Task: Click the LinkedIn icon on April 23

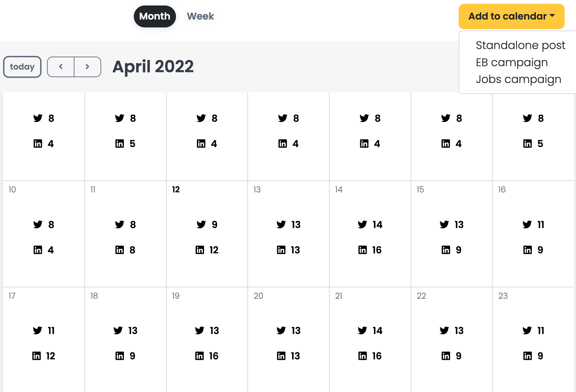Action: click(528, 356)
